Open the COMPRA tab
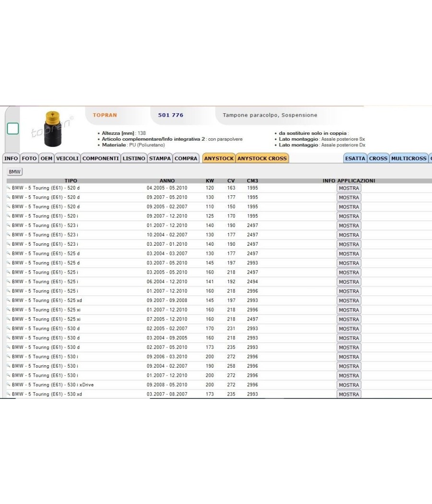Viewport: 432px width, 504px height. coord(186,158)
